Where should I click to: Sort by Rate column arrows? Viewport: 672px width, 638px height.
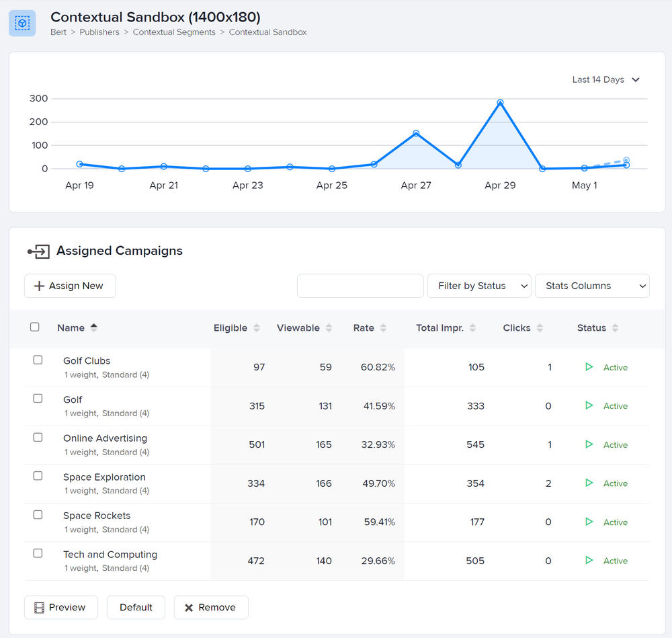point(383,328)
